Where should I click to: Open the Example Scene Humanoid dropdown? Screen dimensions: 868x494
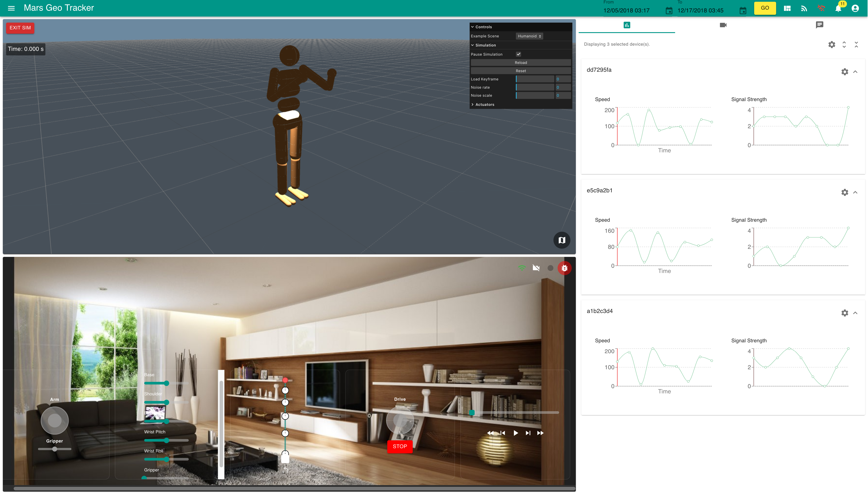[x=529, y=36]
